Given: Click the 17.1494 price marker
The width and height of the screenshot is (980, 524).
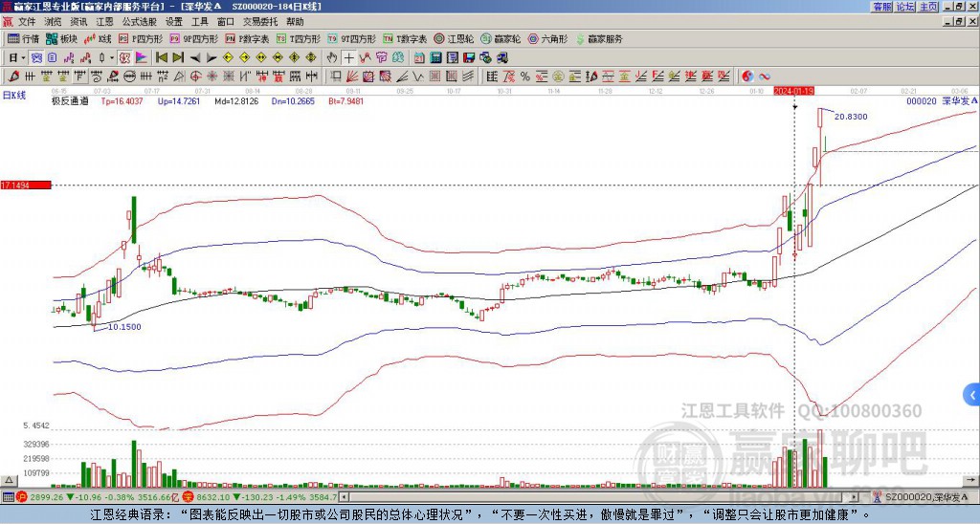Looking at the screenshot, I should click(x=26, y=186).
